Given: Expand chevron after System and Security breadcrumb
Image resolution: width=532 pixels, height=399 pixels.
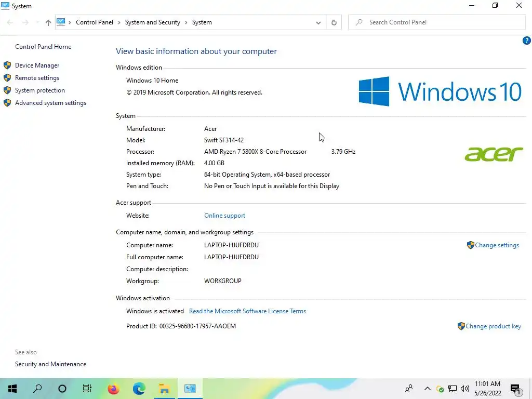Looking at the screenshot, I should pyautogui.click(x=187, y=22).
